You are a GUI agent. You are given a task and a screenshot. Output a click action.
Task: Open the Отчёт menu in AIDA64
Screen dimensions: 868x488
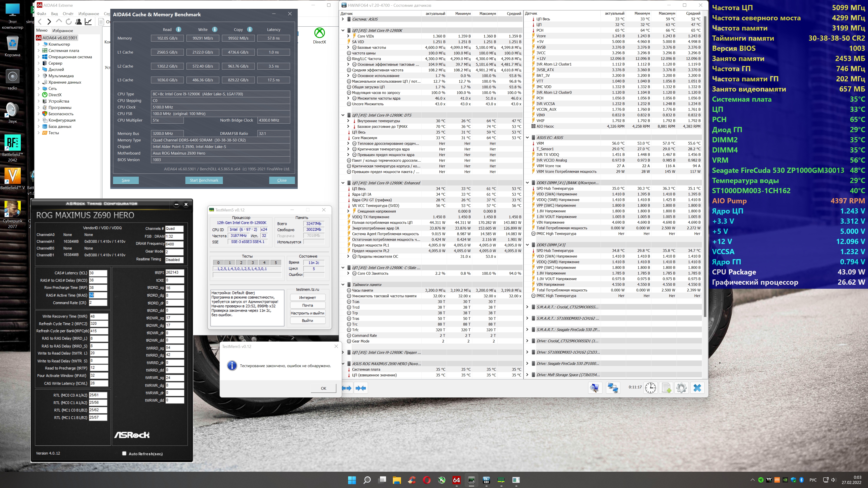[x=68, y=14]
